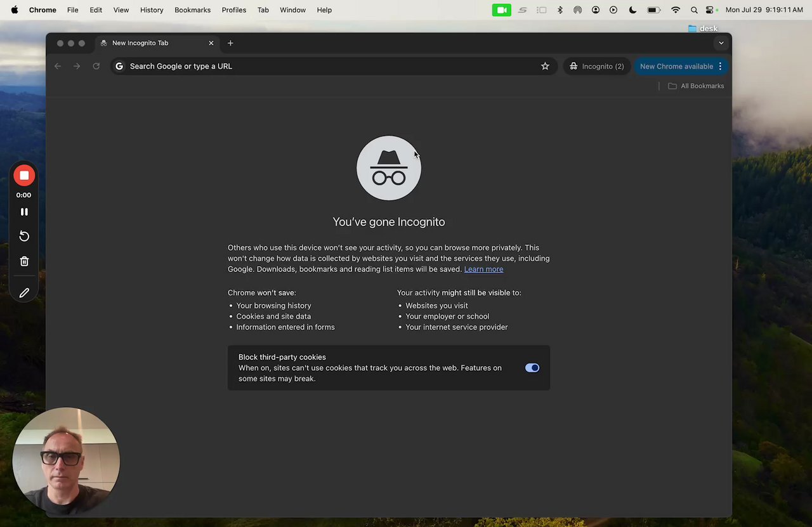Click the Google G icon in address bar
This screenshot has height=527, width=812.
(x=119, y=66)
